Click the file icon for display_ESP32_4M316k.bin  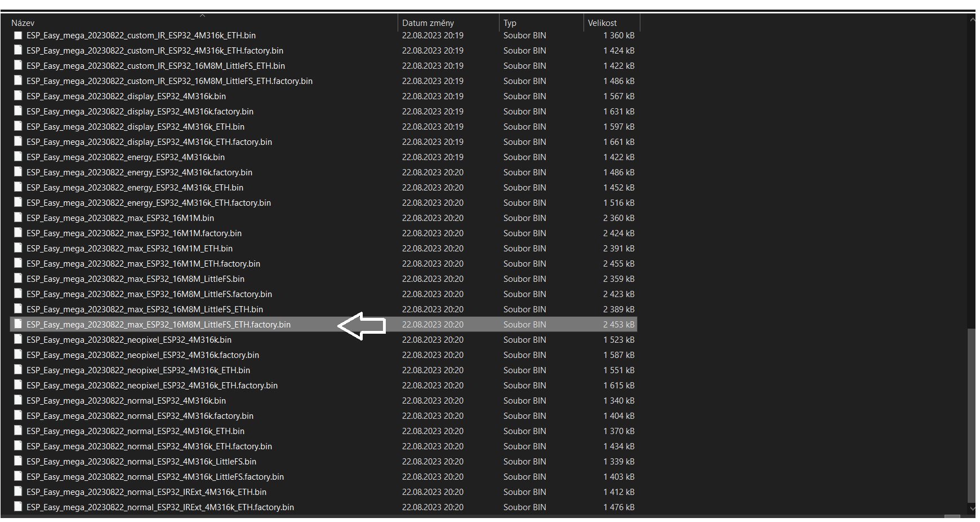point(18,96)
